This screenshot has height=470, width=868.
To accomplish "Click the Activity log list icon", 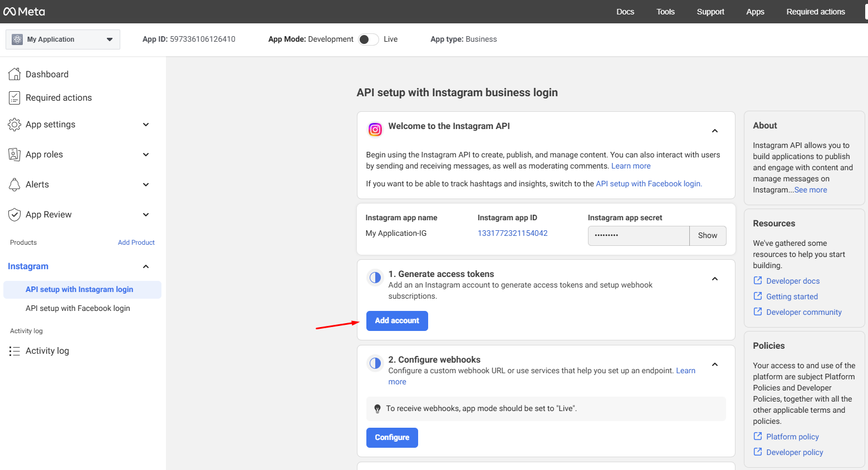I will point(14,351).
